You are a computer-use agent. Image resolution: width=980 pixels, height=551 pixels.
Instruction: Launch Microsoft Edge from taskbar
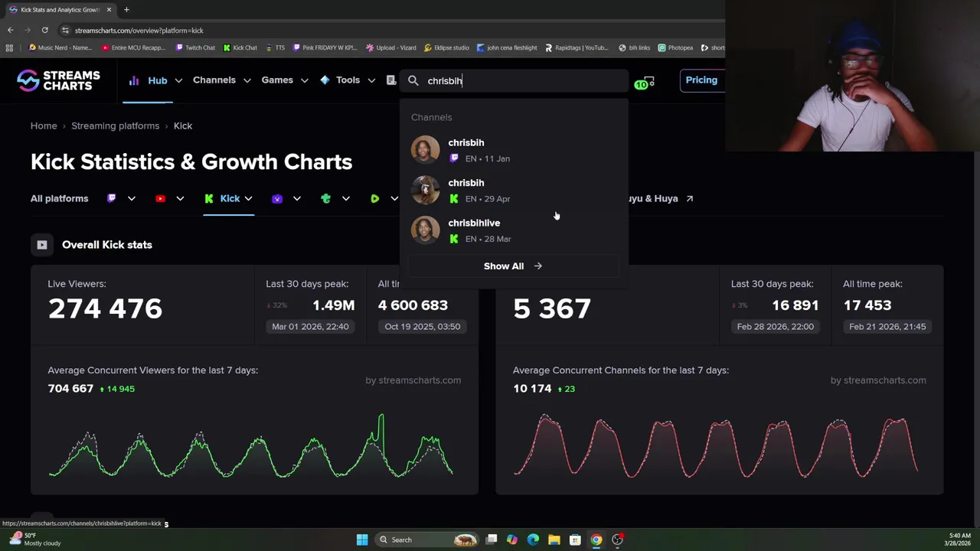533,540
